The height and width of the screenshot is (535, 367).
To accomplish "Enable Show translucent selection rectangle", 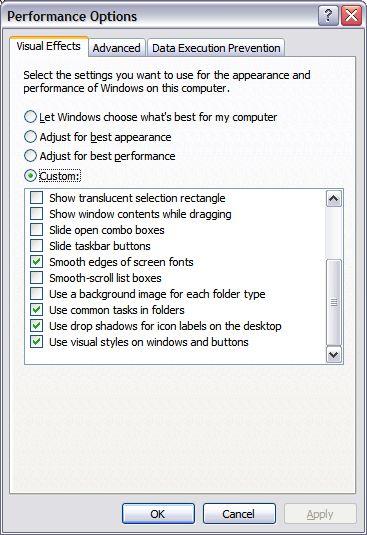I will [36, 198].
